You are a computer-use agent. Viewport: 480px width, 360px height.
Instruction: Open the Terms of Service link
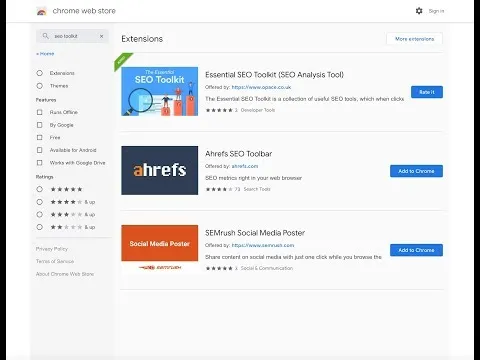pyautogui.click(x=55, y=261)
